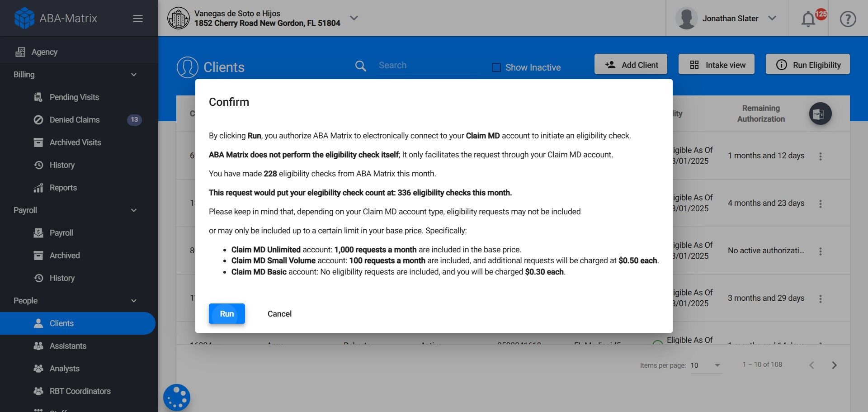Go to the next page of clients
The image size is (868, 412).
[835, 365]
